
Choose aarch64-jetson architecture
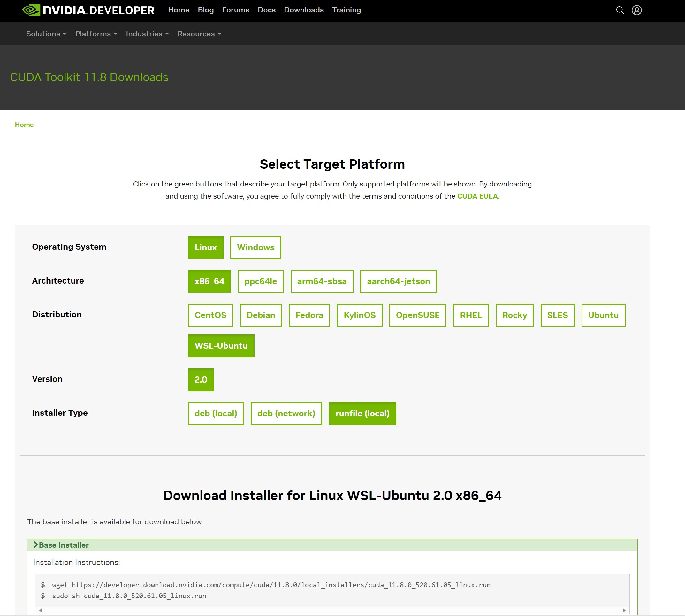coord(398,281)
